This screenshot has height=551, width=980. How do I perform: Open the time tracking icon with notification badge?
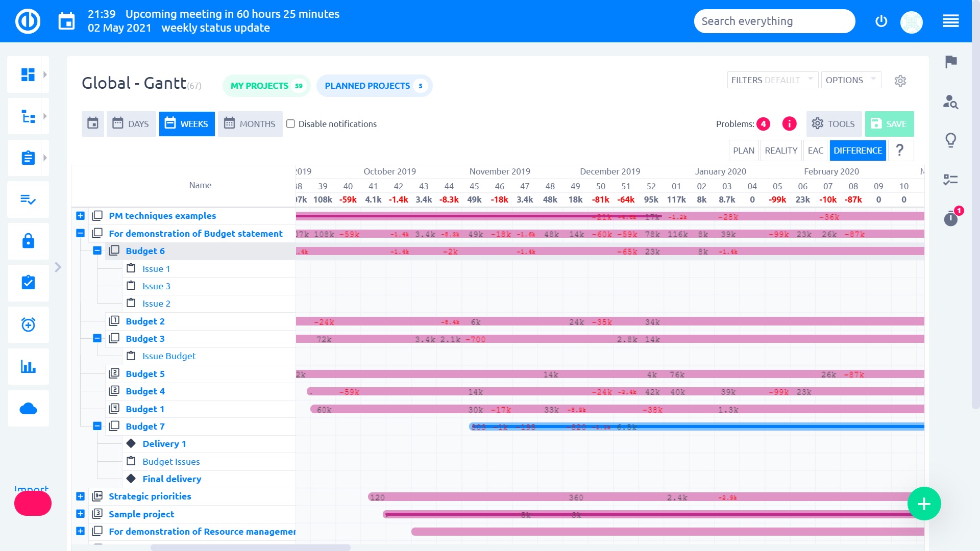point(951,218)
